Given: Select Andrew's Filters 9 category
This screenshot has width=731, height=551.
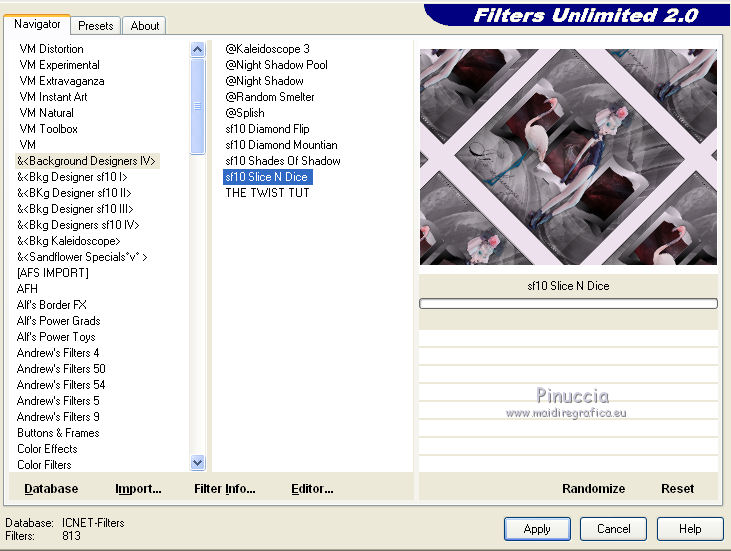Looking at the screenshot, I should (58, 417).
